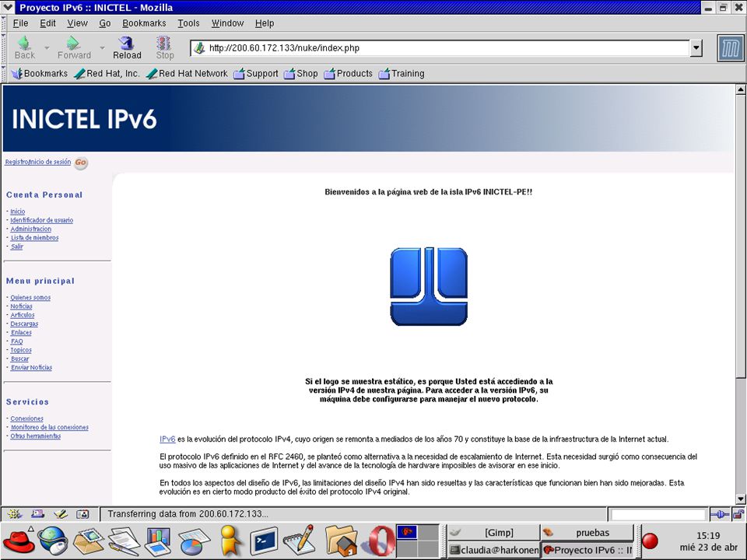The image size is (747, 560).
Task: Click the Address Book icon in status bar
Action: tap(82, 514)
